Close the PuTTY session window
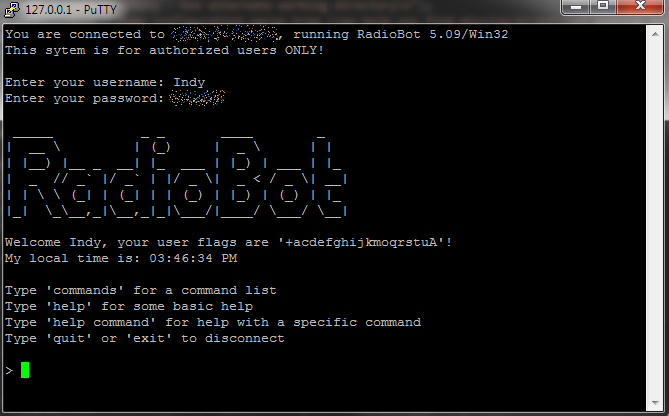 tap(640, 7)
